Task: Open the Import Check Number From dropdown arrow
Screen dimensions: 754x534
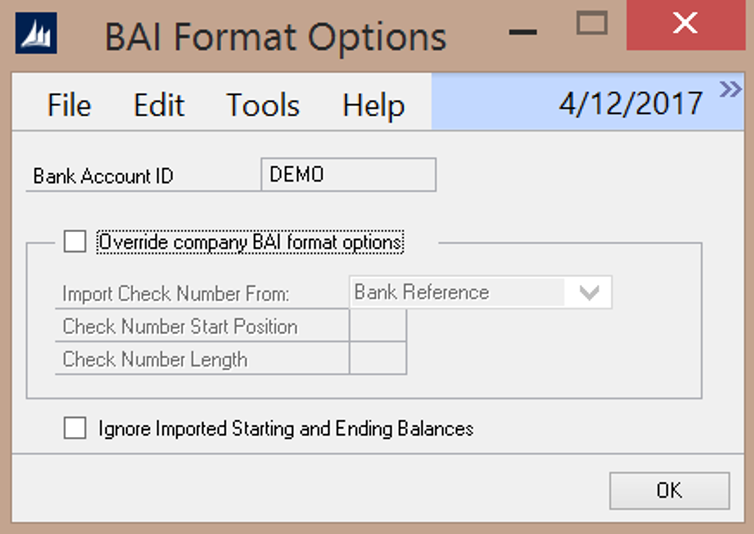Action: click(x=588, y=293)
